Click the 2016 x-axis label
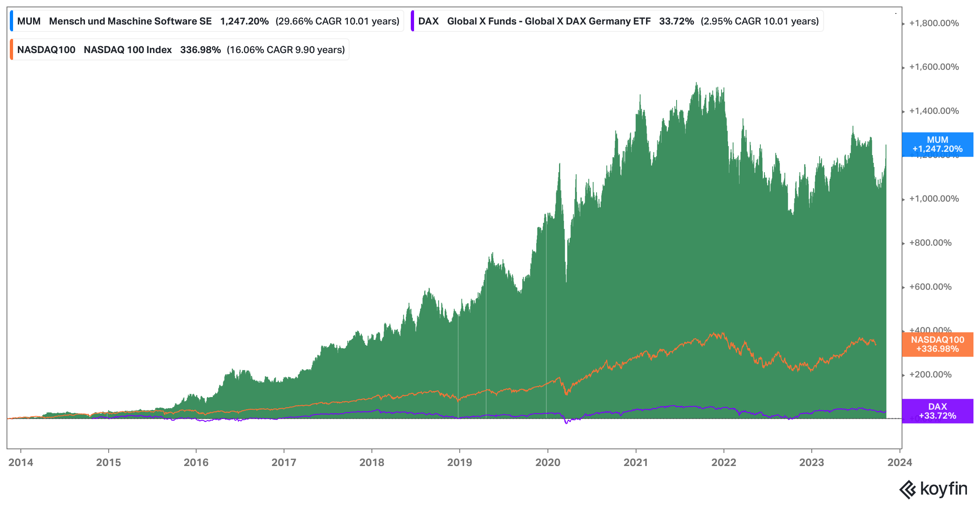This screenshot has width=980, height=506. (x=196, y=462)
